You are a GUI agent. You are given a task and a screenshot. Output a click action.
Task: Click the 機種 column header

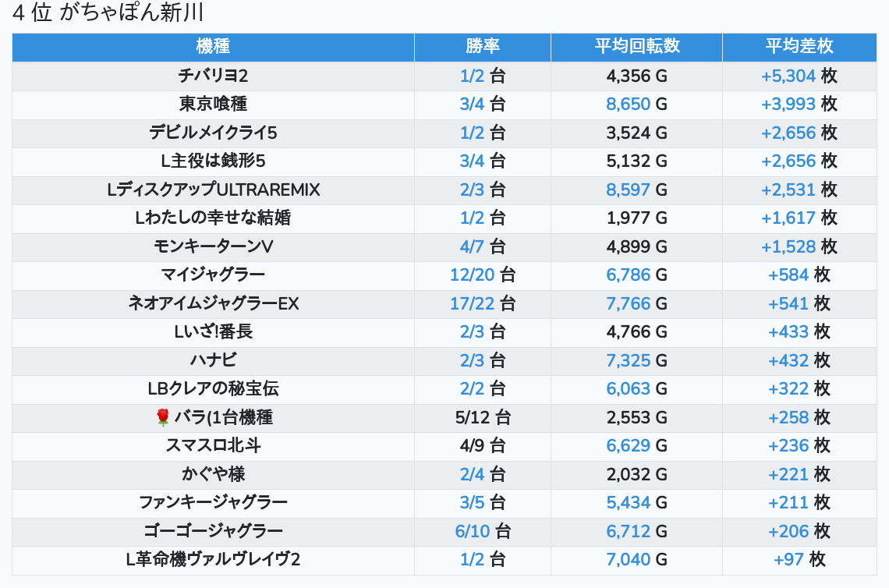click(x=213, y=47)
